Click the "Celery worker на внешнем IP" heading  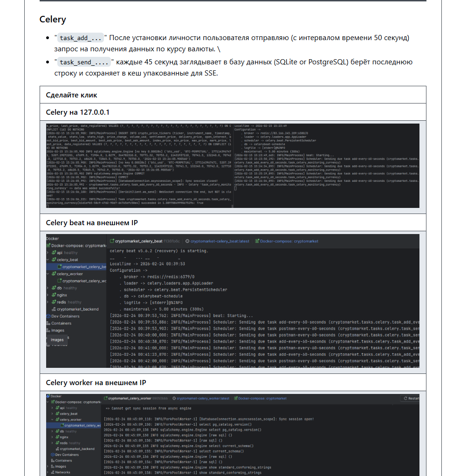[x=96, y=383]
